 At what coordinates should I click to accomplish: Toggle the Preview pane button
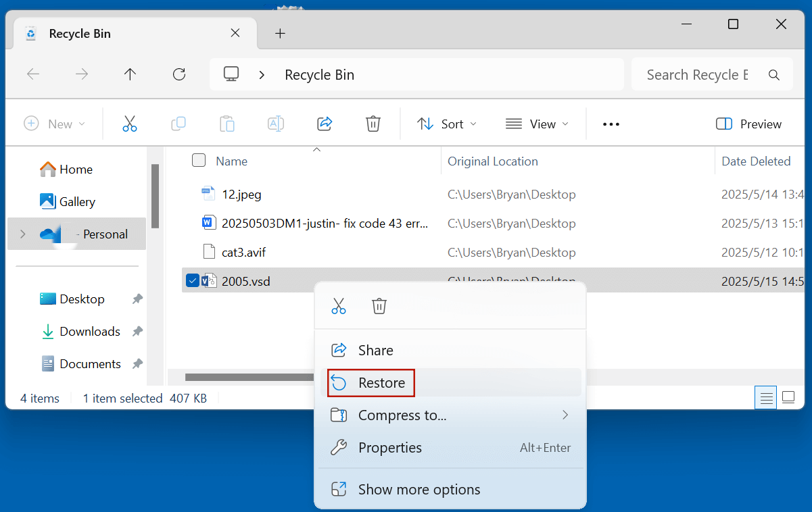click(x=748, y=124)
